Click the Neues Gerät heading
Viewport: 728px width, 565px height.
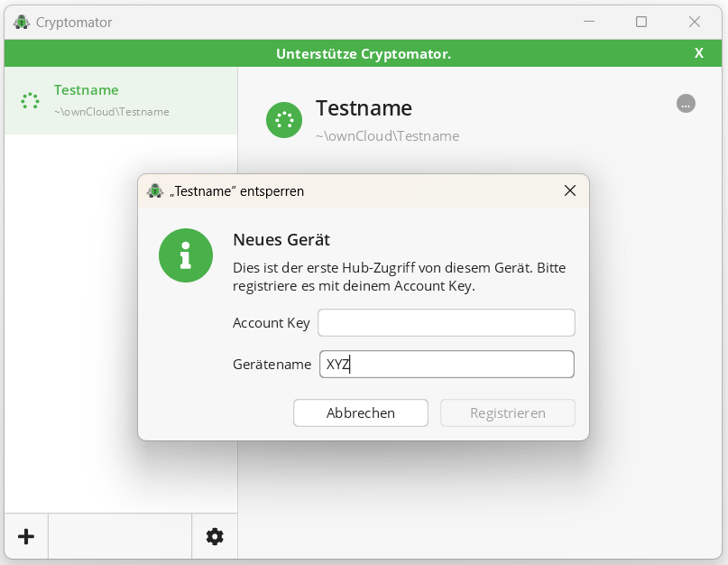pyautogui.click(x=281, y=240)
